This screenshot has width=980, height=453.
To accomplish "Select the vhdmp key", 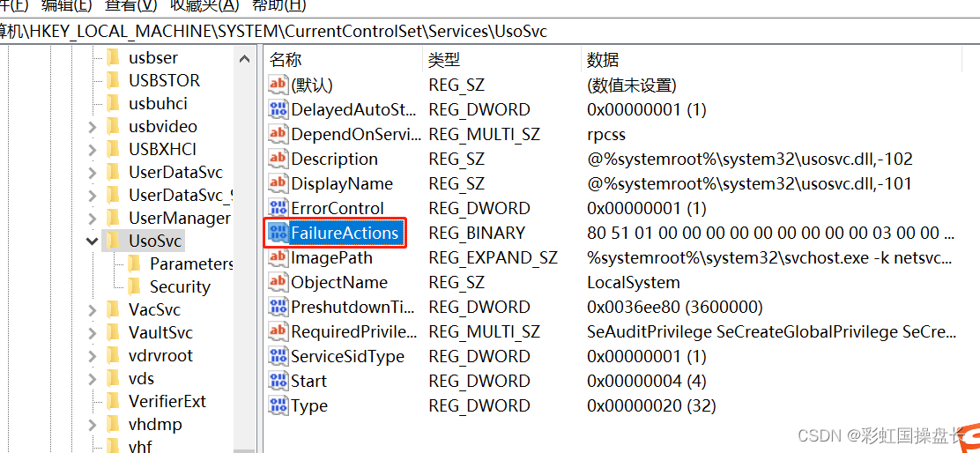I will [x=156, y=424].
